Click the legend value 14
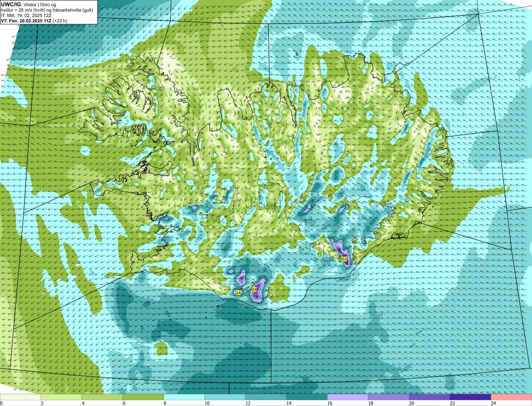Viewport: 532px width, 406px height. coord(289,403)
